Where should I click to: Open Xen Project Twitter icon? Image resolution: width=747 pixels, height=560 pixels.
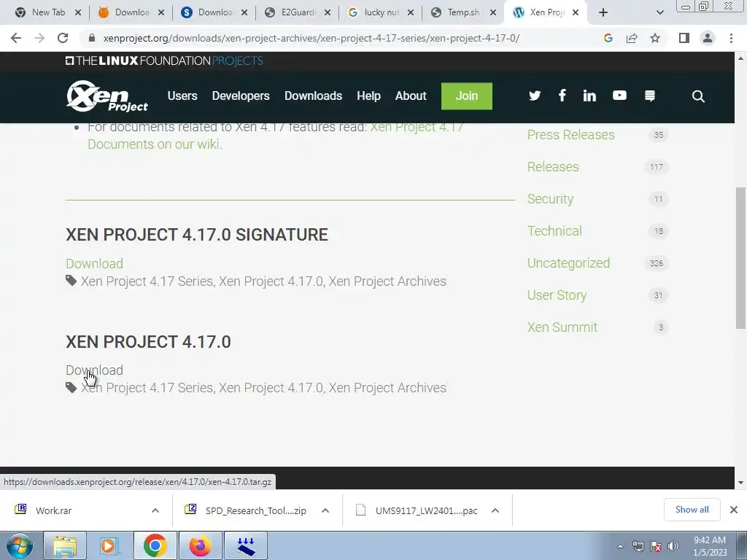point(535,96)
